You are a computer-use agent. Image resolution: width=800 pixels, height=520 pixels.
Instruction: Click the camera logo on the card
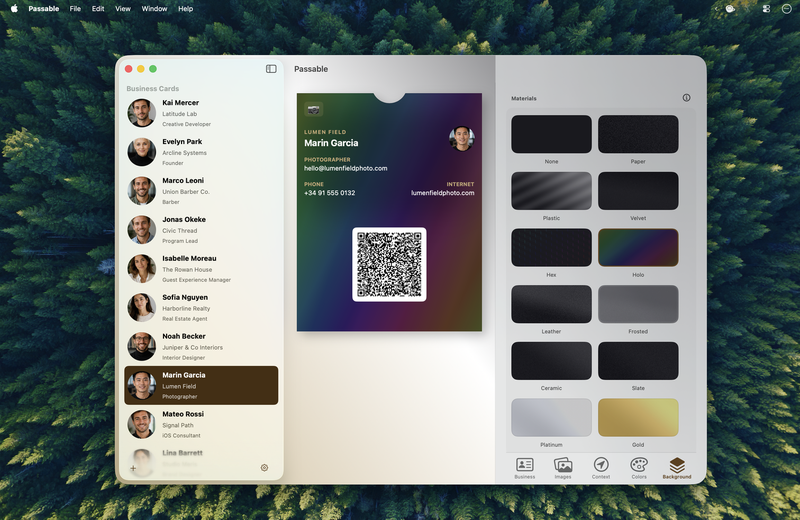(x=313, y=110)
